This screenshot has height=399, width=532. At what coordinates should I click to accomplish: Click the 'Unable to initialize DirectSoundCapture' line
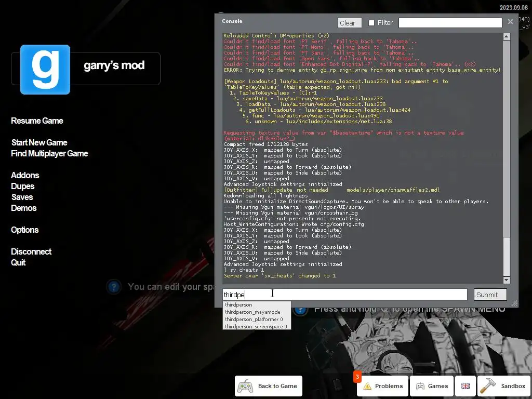(356, 202)
